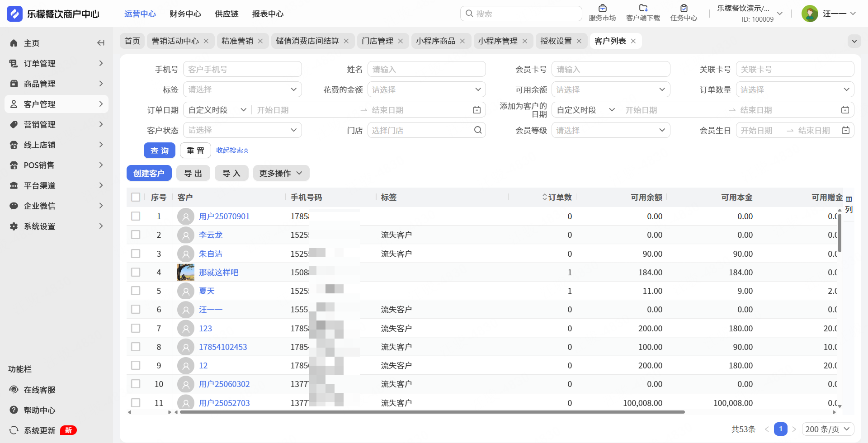This screenshot has width=868, height=443.
Task: Expand the tab overflow chevron at right
Action: pos(854,41)
